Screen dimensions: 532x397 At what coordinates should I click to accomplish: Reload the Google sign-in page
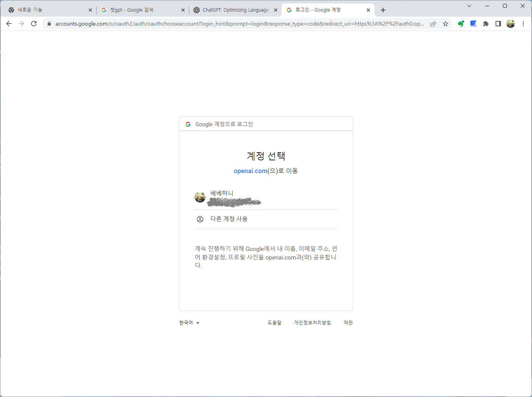point(34,24)
